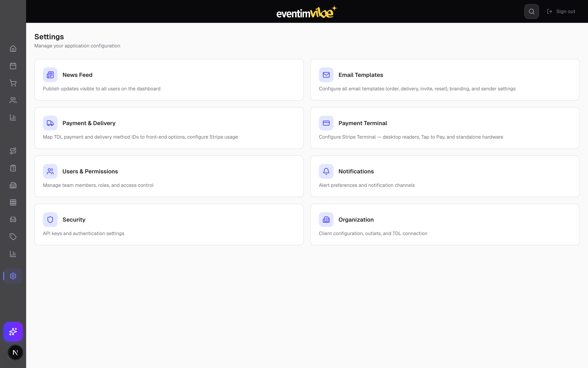Image resolution: width=588 pixels, height=368 pixels.
Task: Click 'Configure all email templates' description
Action: [x=417, y=89]
